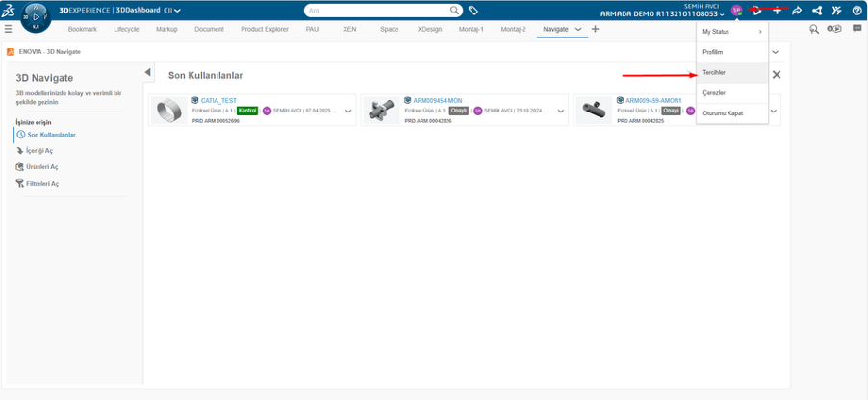The height and width of the screenshot is (400, 868).
Task: Switch to the Montaj-1 tab
Action: (x=472, y=29)
